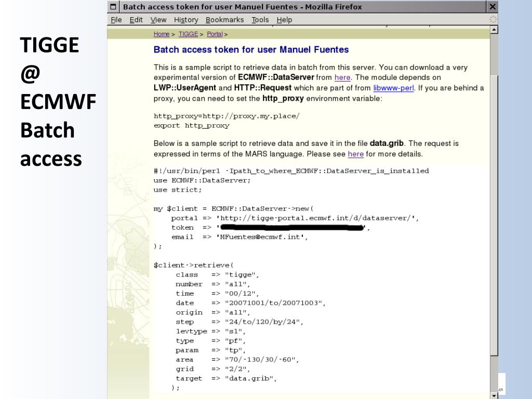Click the 'my $client = ECMWF::DataServer->new(' line
Screen dimensions: 532x399
pyautogui.click(x=233, y=209)
